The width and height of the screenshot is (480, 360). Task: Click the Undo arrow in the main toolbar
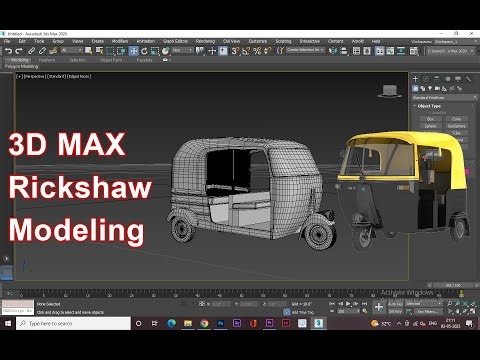[x=8, y=51]
